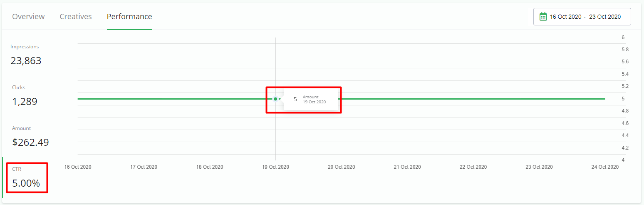Change the end date 23 Oct 2020 in picker

click(604, 17)
